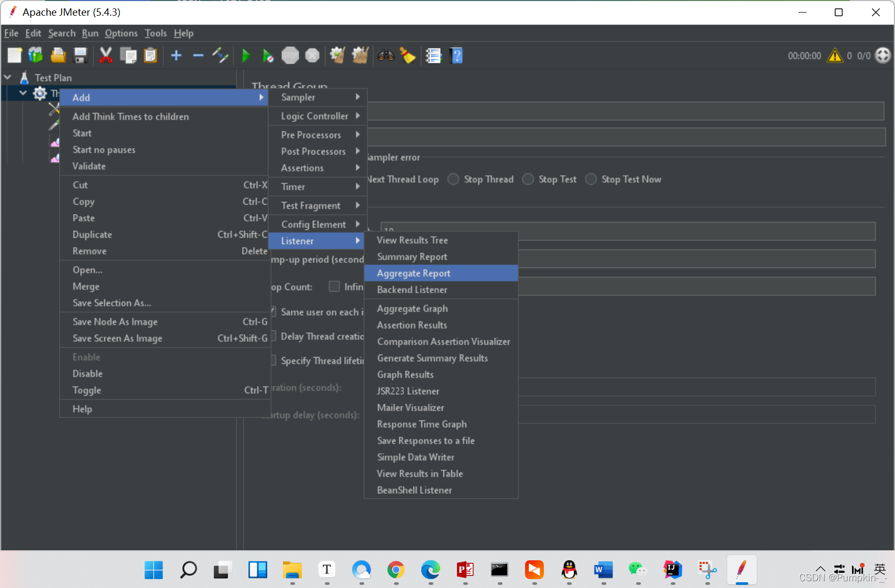Click the Copy toolbar icon
Image resolution: width=895 pixels, height=588 pixels.
128,56
